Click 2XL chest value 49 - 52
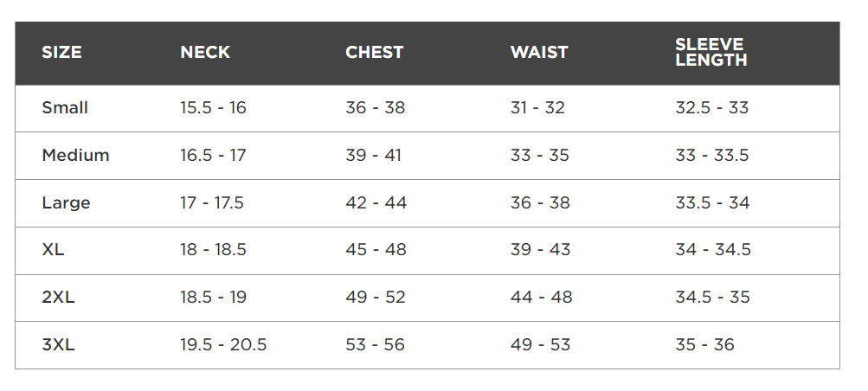 (x=376, y=298)
